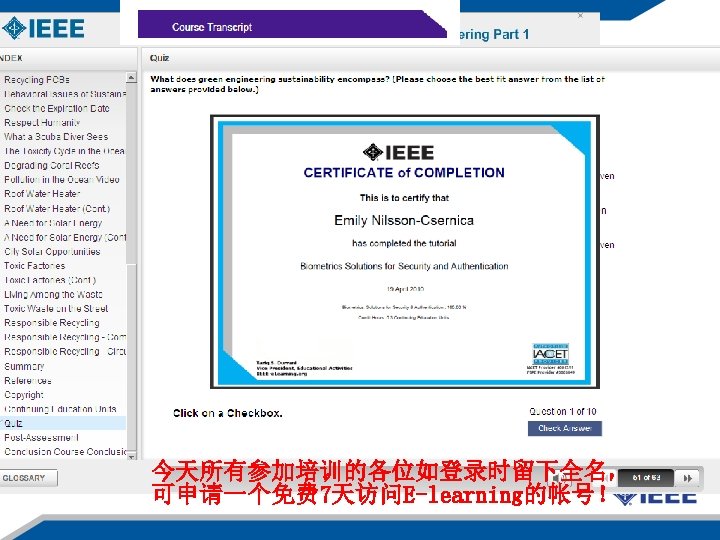Click the fast-forward next slide control

[687, 478]
